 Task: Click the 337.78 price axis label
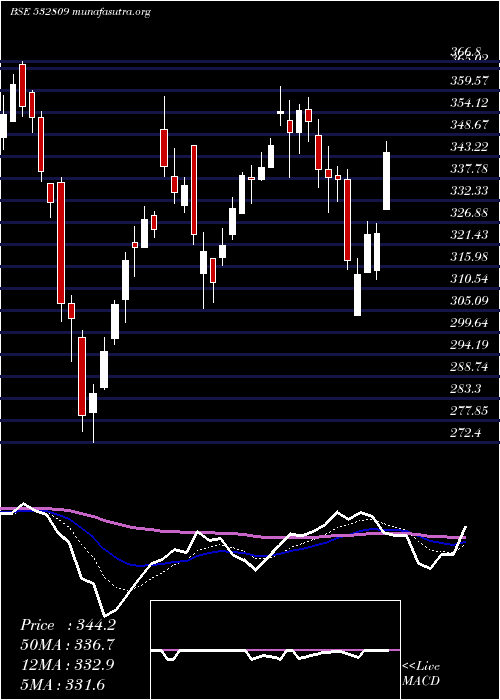[x=469, y=169]
